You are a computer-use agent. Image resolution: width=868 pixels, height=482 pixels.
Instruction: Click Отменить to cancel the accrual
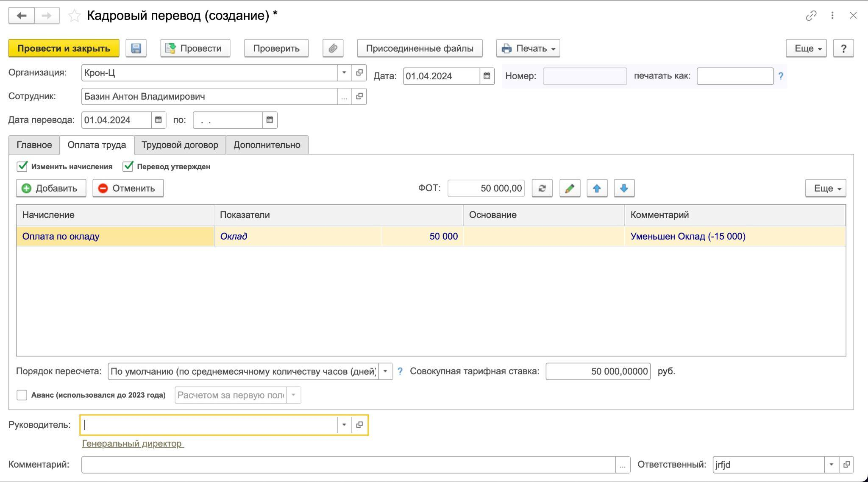pos(128,188)
